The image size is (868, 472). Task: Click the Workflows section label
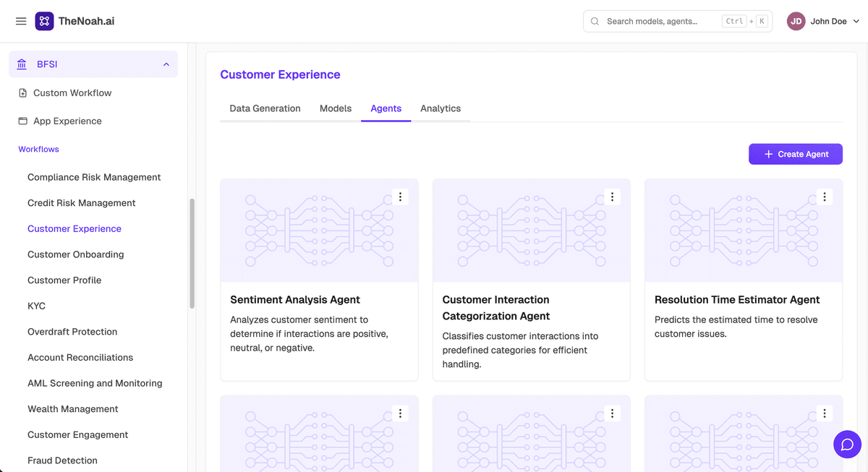click(x=38, y=149)
